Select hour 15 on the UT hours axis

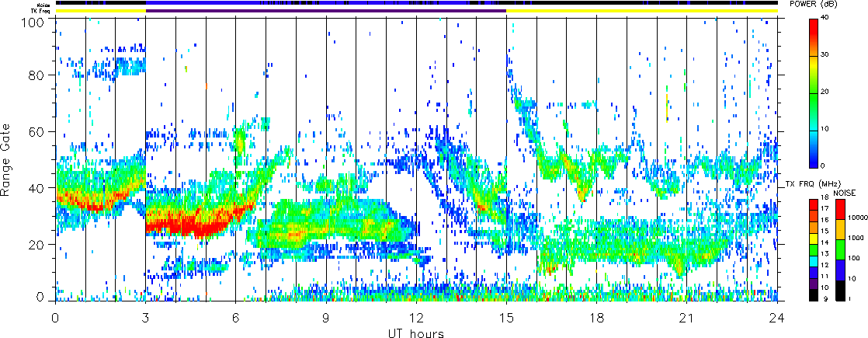[x=506, y=319]
